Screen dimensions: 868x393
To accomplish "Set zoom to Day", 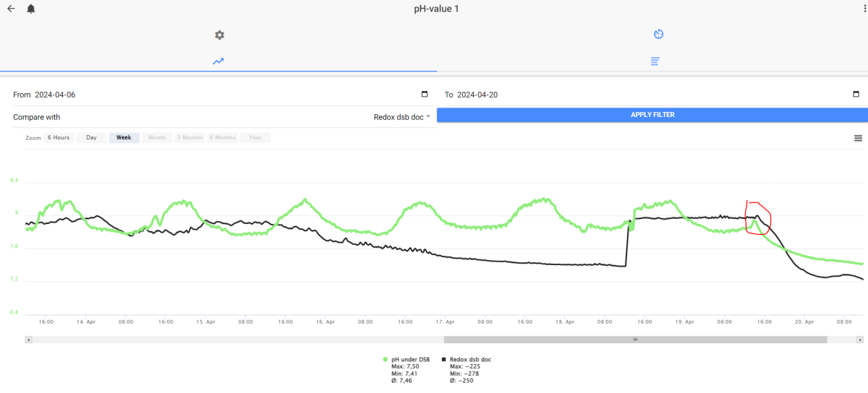I will tap(91, 137).
